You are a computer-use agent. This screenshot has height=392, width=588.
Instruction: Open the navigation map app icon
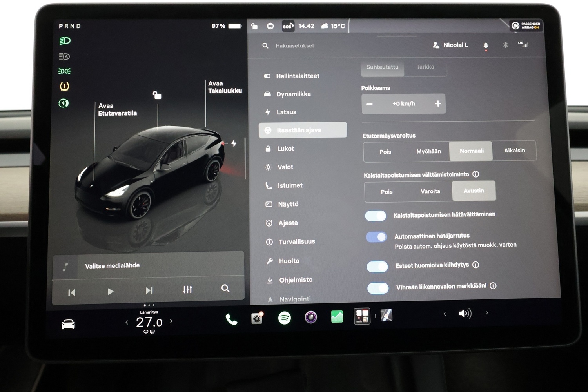tap(387, 315)
